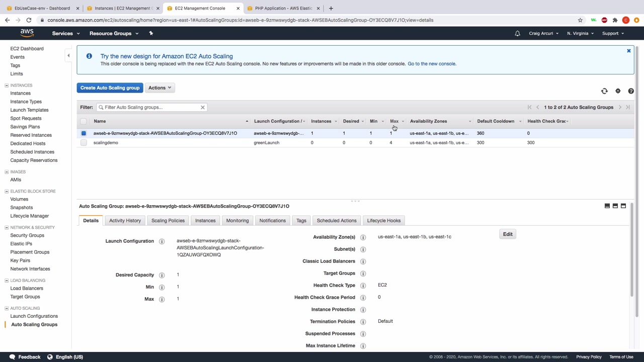The height and width of the screenshot is (362, 644).
Task: Open the Lifecycle Hooks tab
Action: (x=384, y=221)
